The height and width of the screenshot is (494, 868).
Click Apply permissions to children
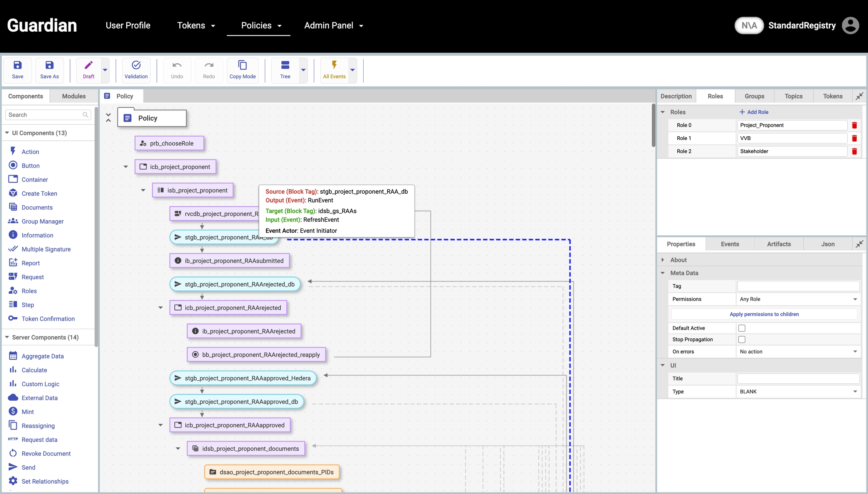click(764, 314)
